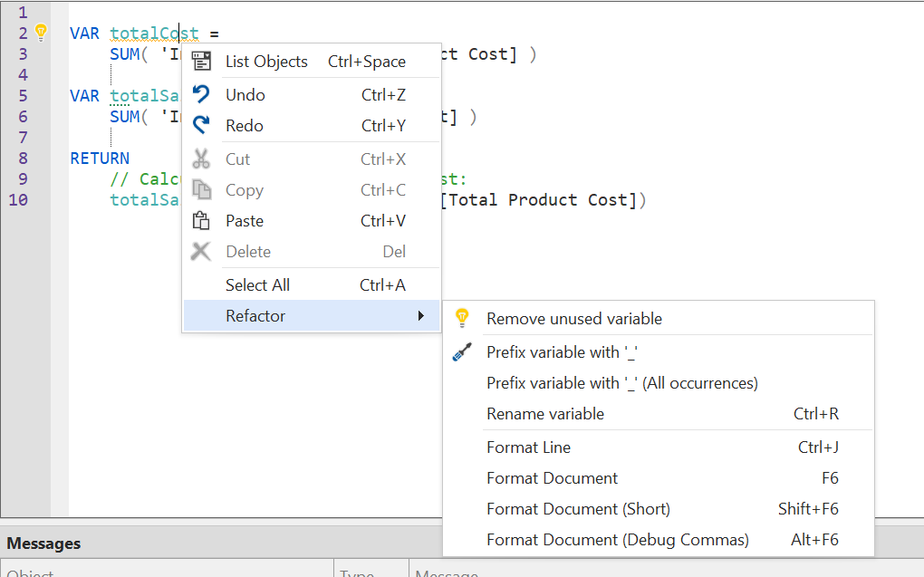Select Rename variable from the Refactor submenu
The image size is (924, 577).
click(544, 414)
